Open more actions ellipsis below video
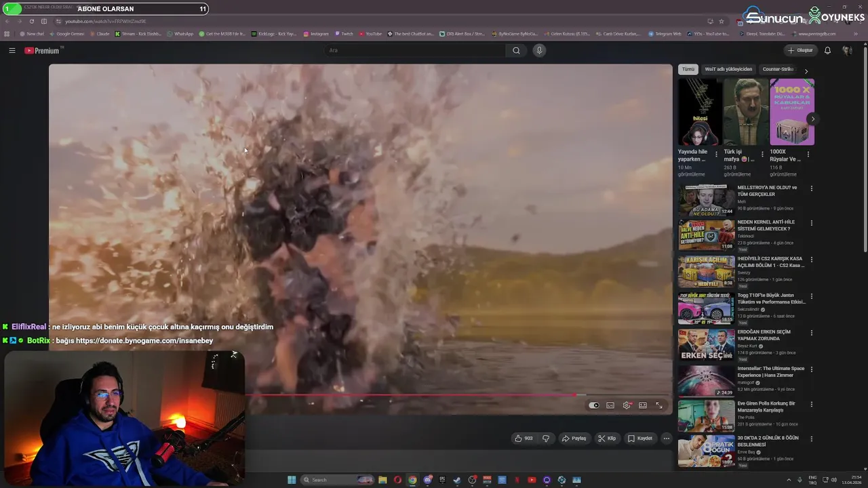This screenshot has width=868, height=488. 666,439
